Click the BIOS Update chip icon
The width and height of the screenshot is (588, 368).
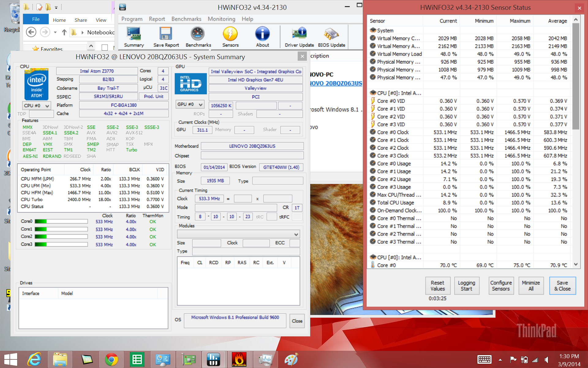(331, 37)
